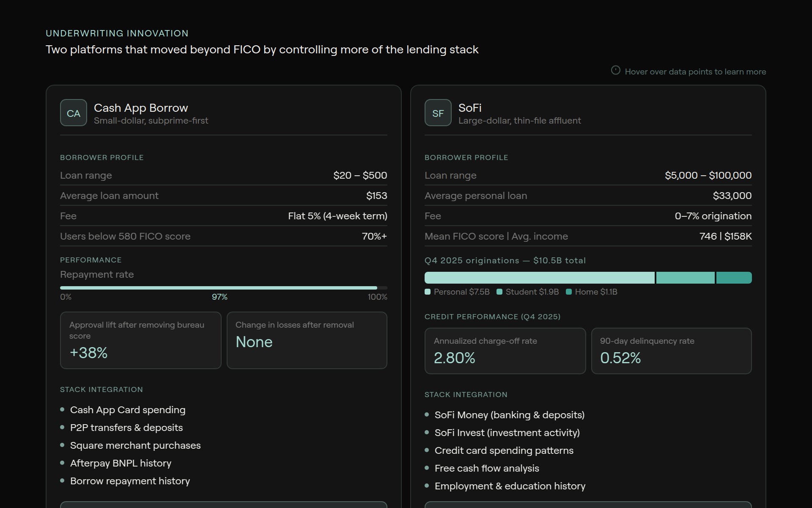
Task: Click the 746 | $158K FICO income value
Action: click(x=725, y=236)
